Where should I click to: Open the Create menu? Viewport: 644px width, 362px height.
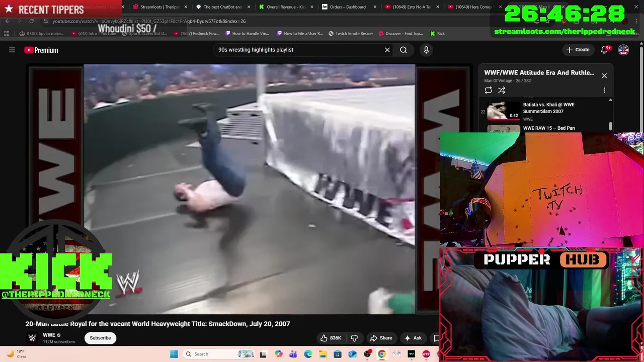(x=578, y=50)
